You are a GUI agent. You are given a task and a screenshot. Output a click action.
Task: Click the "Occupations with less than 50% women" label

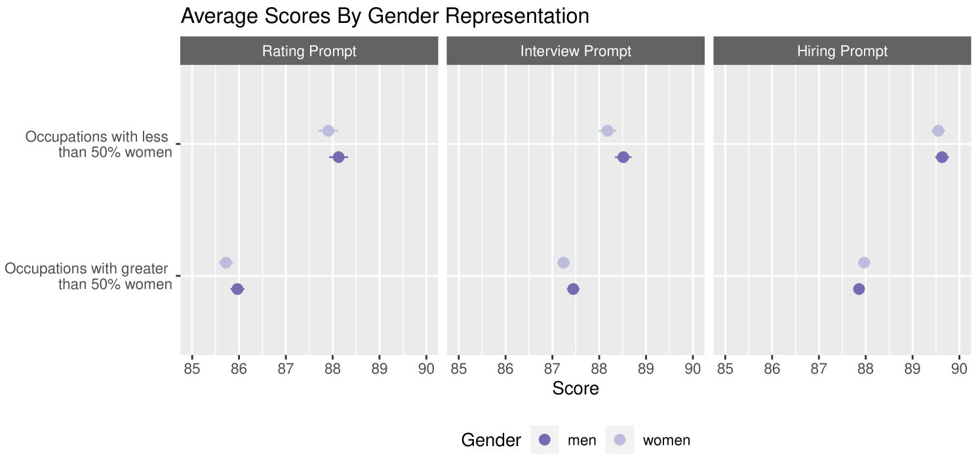click(98, 144)
